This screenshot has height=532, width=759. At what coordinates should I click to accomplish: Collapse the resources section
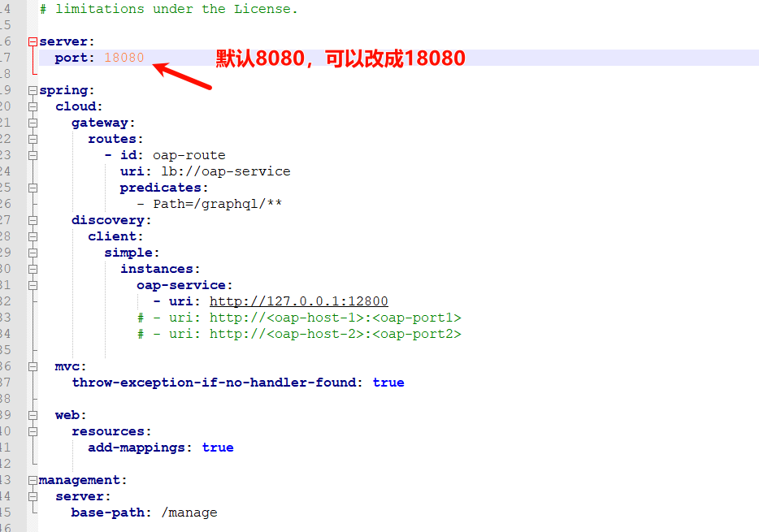tap(33, 431)
